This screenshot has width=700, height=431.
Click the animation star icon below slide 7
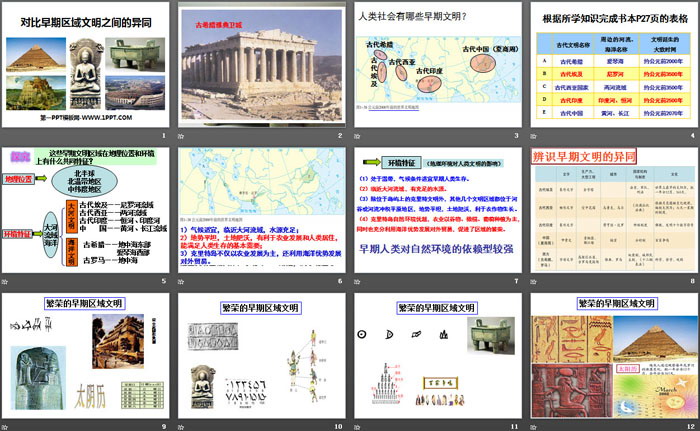click(357, 282)
